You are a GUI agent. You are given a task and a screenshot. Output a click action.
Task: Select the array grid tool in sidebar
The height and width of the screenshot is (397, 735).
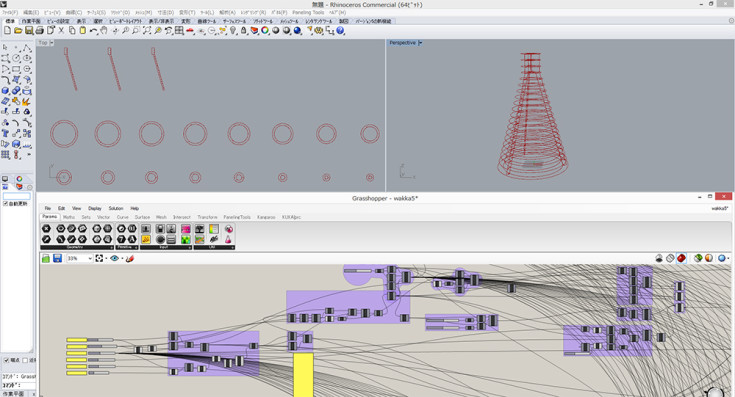5,155
